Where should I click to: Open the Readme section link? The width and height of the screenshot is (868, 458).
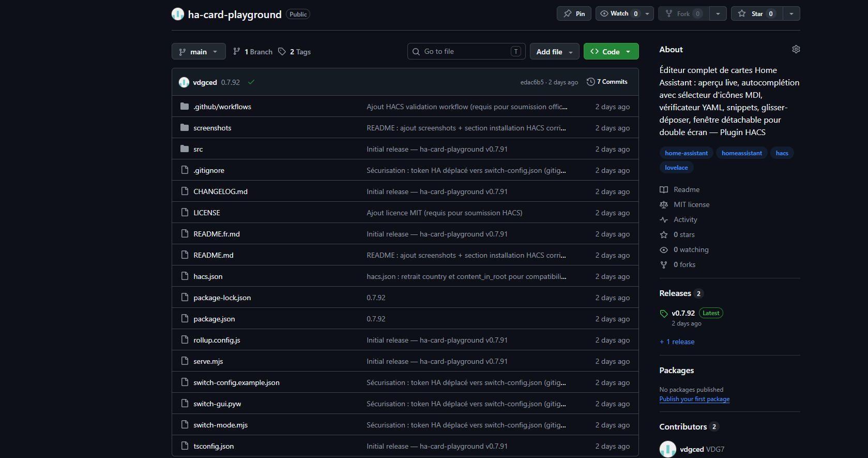686,189
